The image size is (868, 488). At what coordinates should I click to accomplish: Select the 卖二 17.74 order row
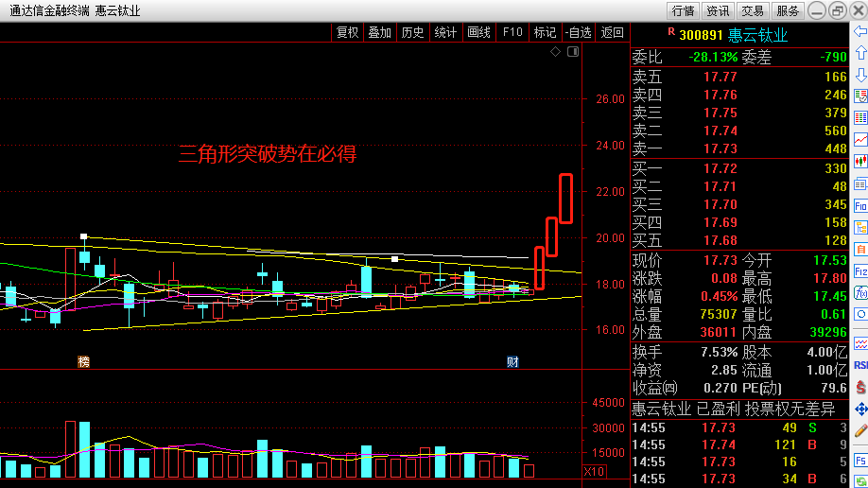[x=739, y=131]
